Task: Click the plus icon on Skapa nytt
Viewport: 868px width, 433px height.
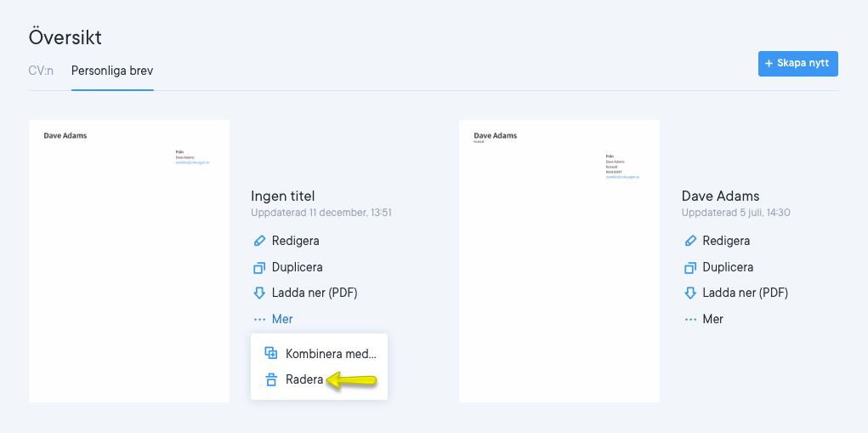Action: tap(769, 64)
